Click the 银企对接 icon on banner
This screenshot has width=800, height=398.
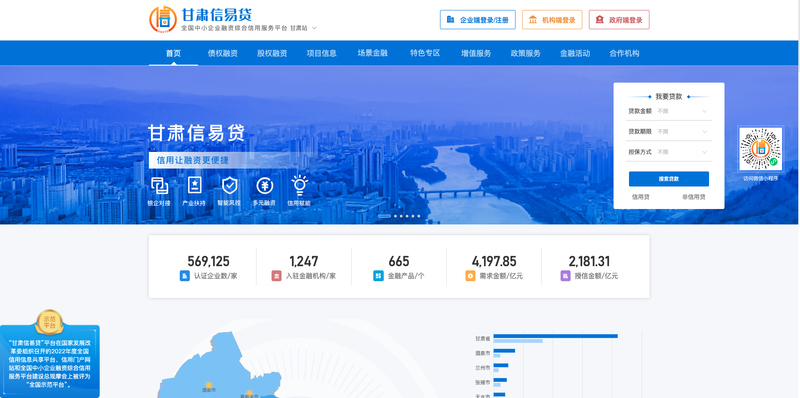click(159, 185)
